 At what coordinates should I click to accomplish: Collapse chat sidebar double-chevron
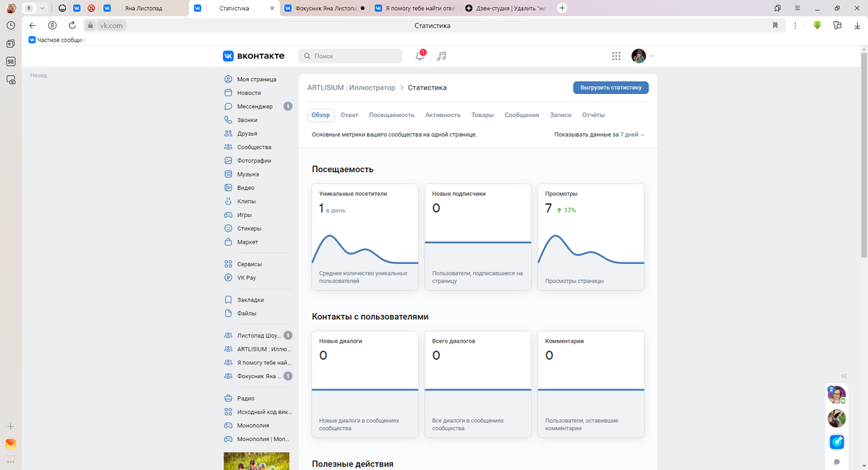[x=844, y=376]
